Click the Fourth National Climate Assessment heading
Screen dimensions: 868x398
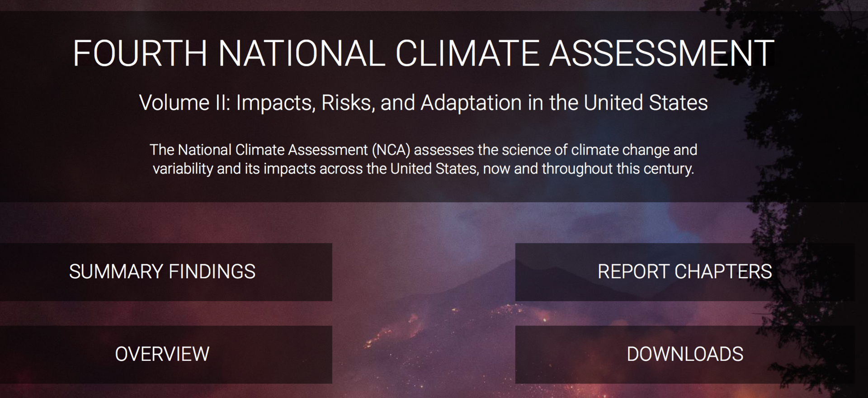pyautogui.click(x=423, y=53)
